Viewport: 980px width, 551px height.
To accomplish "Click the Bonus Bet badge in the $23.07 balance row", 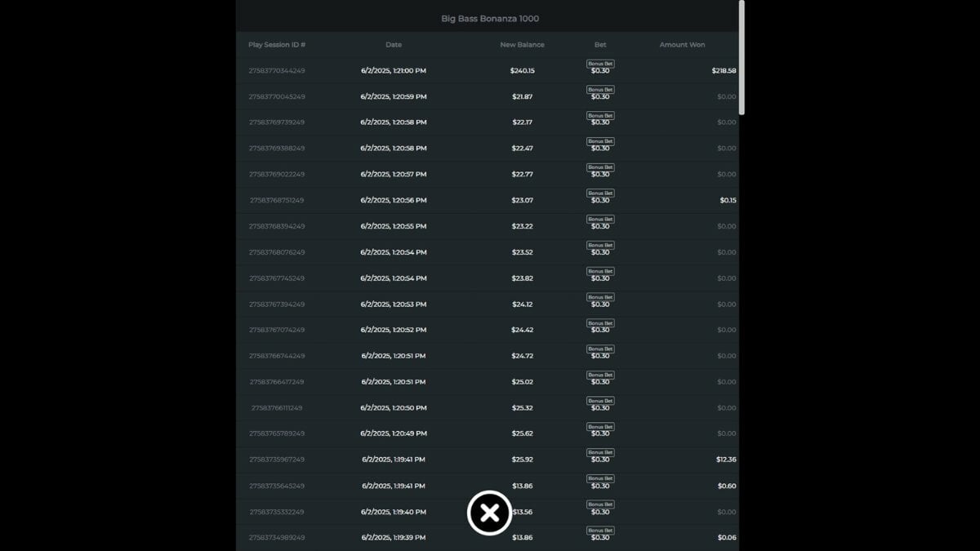I will tap(600, 193).
